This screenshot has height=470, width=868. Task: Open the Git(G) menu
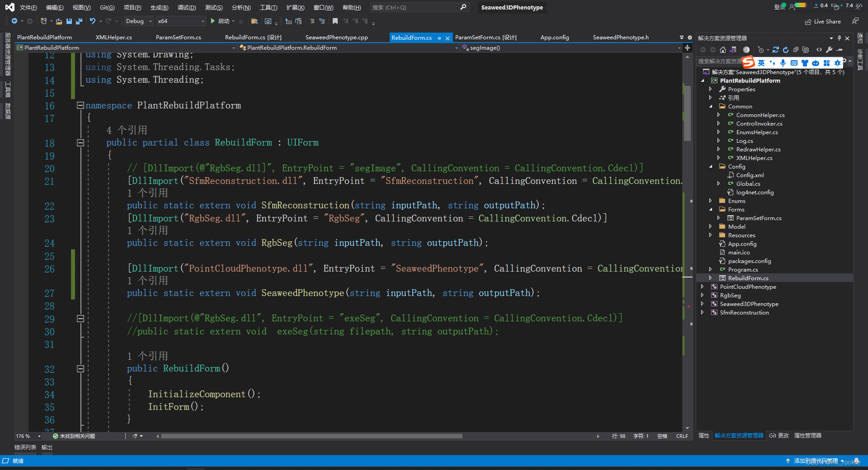[x=107, y=7]
